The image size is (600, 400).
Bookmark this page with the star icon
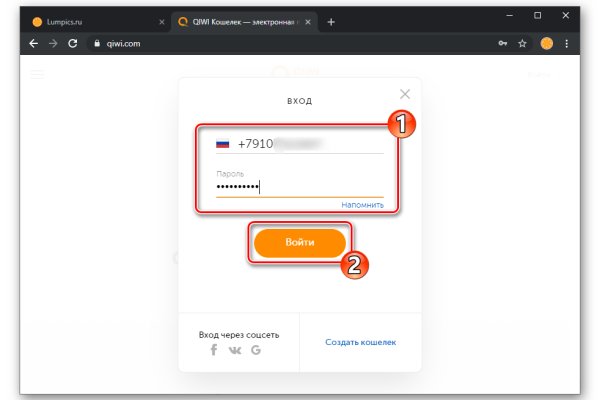[522, 44]
